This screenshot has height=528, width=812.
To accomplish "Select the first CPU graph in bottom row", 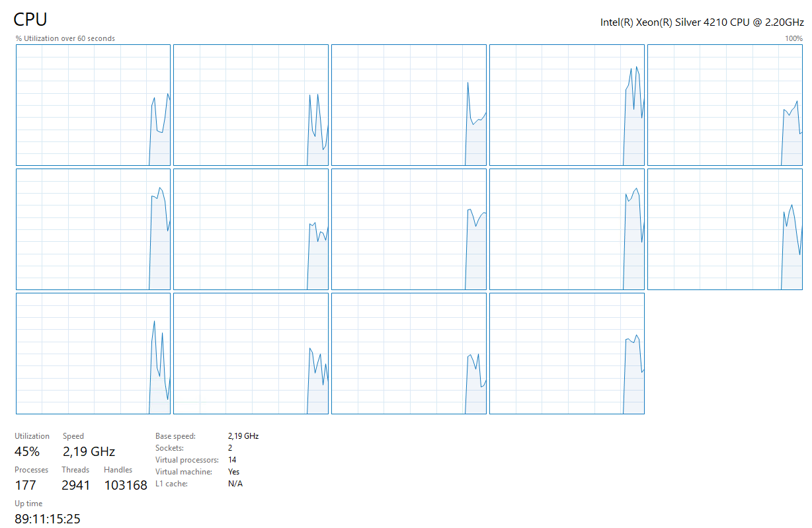I will [x=93, y=354].
